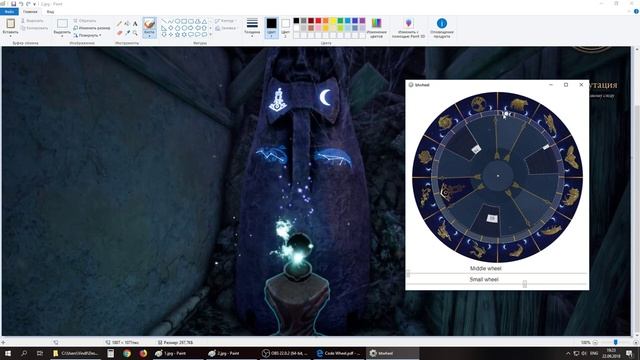Click the Start button on the taskbar
This screenshot has width=640, height=360.
click(8, 353)
